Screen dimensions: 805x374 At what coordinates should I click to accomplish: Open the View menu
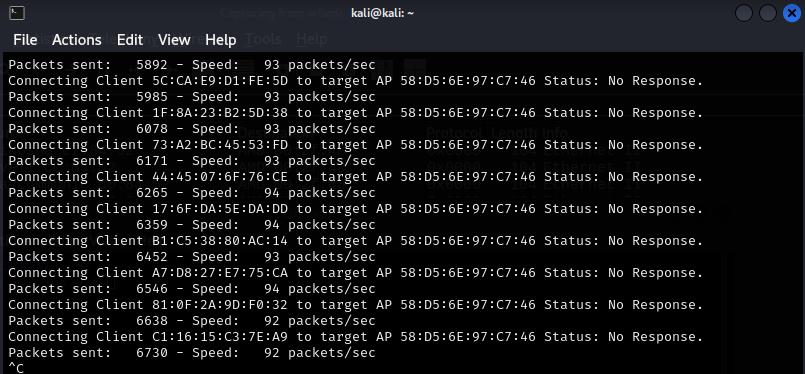(x=174, y=40)
